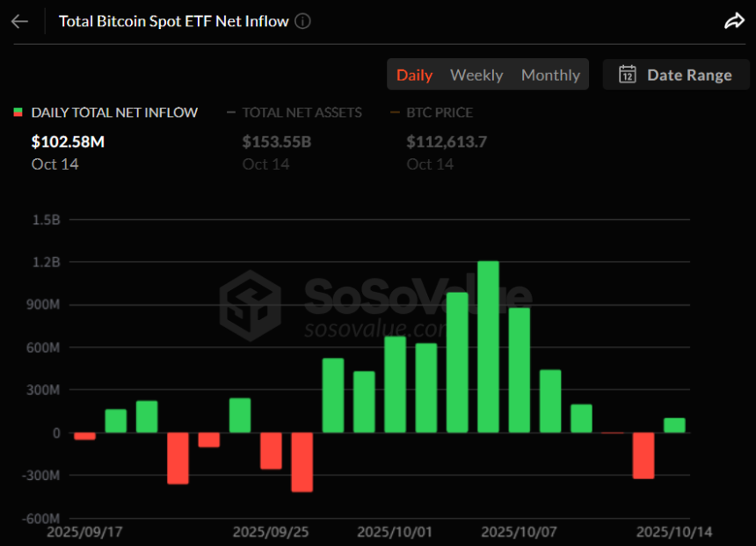Click the share arrow icon
756x546 pixels.
point(734,21)
